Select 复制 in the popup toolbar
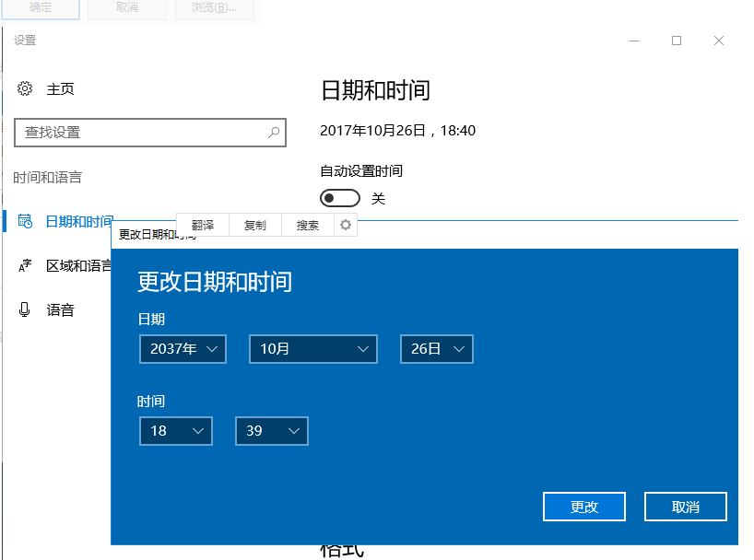 point(254,225)
